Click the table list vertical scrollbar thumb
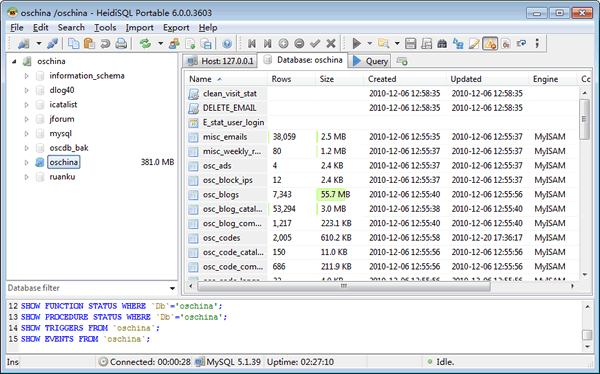 pyautogui.click(x=584, y=119)
